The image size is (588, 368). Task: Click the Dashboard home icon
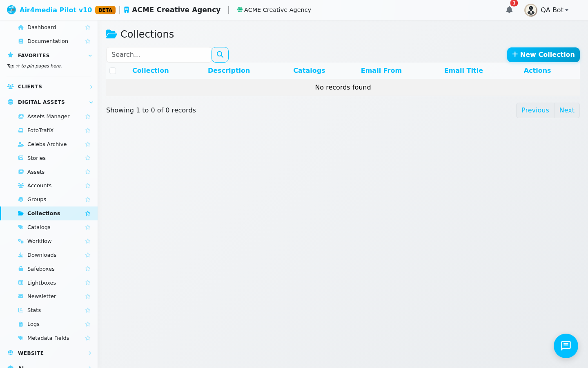tap(21, 27)
